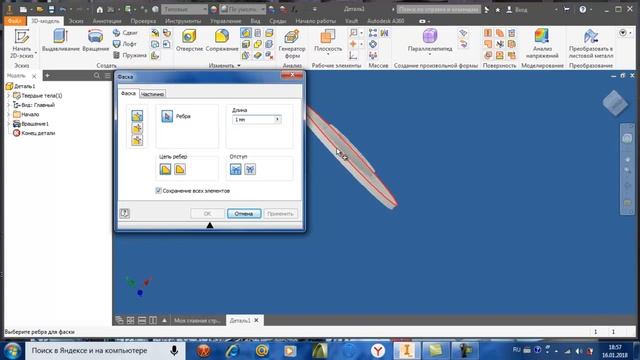Select the Отверстие (Hole) tool
This screenshot has width=640, height=360.
pyautogui.click(x=189, y=41)
